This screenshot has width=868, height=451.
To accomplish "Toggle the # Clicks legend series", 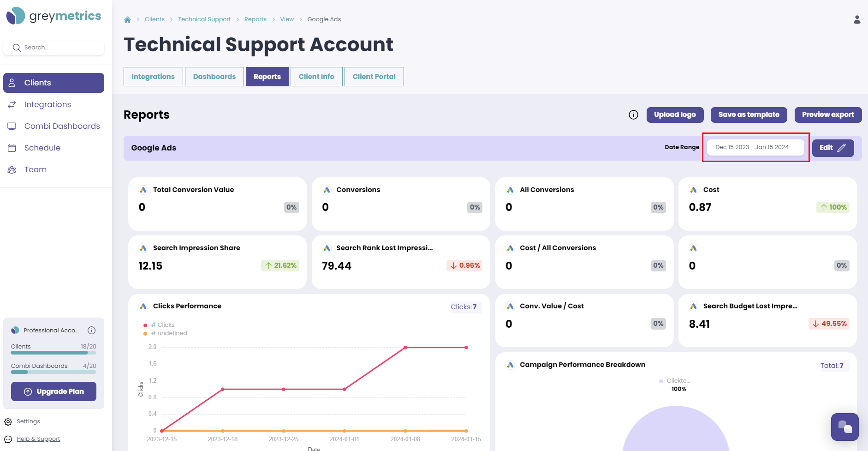I will point(159,325).
